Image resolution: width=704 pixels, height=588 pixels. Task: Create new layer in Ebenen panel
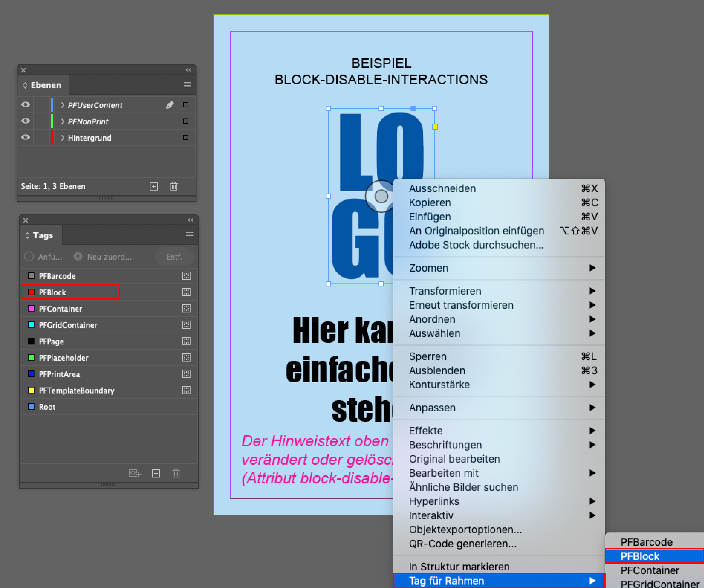pyautogui.click(x=153, y=187)
